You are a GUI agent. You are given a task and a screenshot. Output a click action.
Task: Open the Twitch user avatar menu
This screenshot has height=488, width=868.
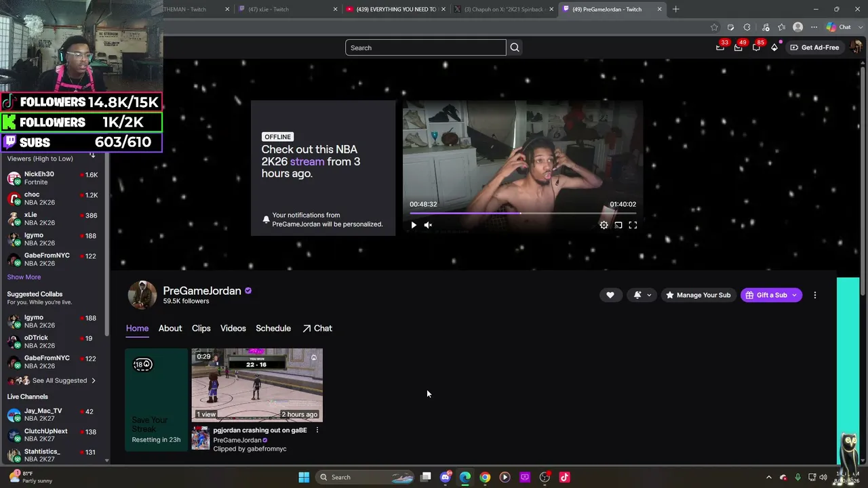856,47
